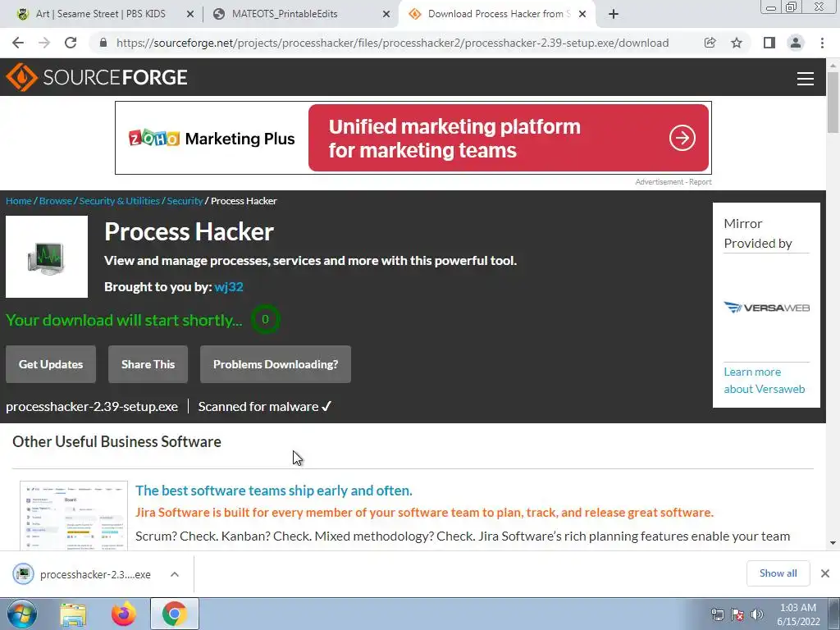
Task: Click the browser forward arrow
Action: pos(44,43)
